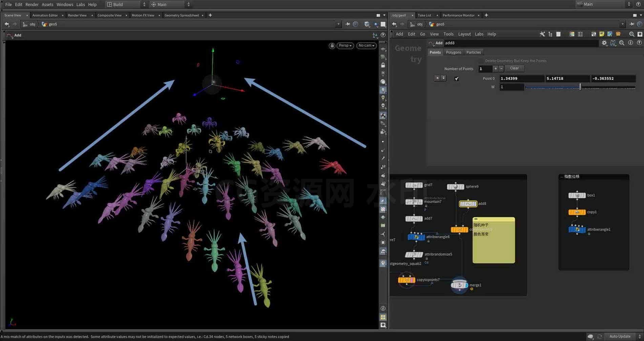
Task: Select the sphere9 node
Action: pyautogui.click(x=455, y=187)
